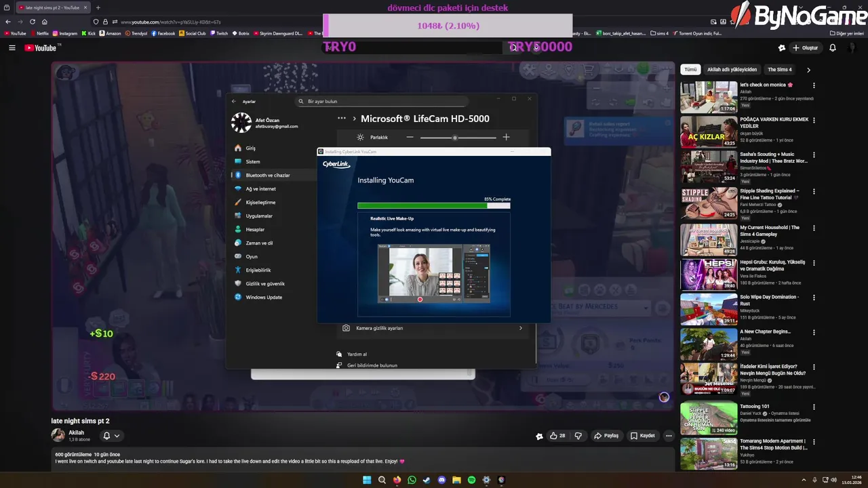Open A New Chapter Begins video title

point(765,331)
